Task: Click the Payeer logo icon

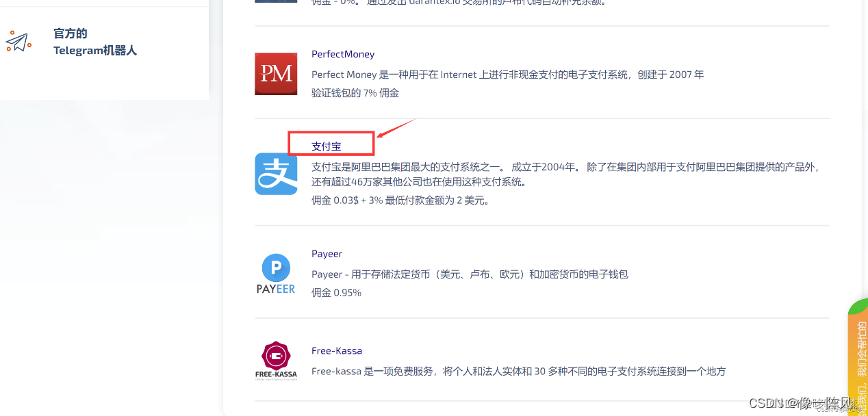Action: coord(276,274)
